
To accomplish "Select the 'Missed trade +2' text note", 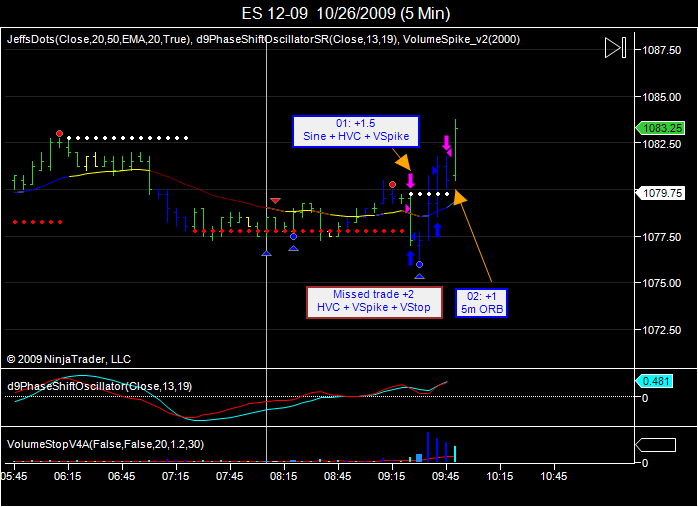I will [374, 302].
